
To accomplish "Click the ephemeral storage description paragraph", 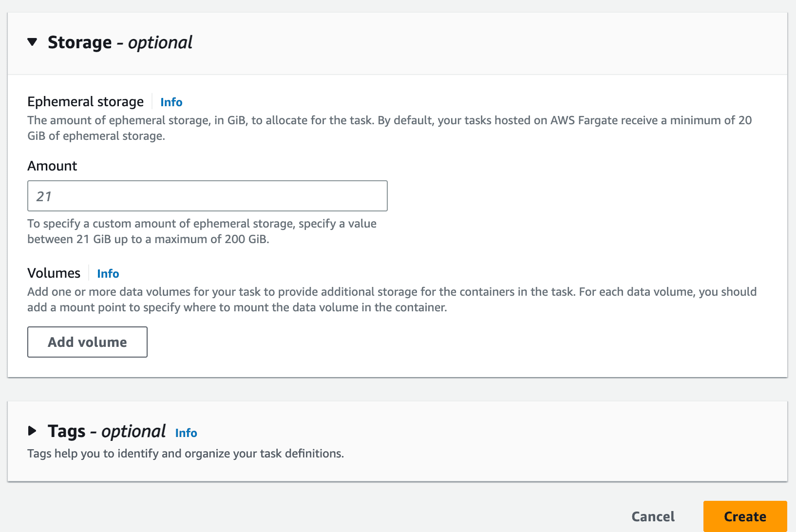I will 389,128.
